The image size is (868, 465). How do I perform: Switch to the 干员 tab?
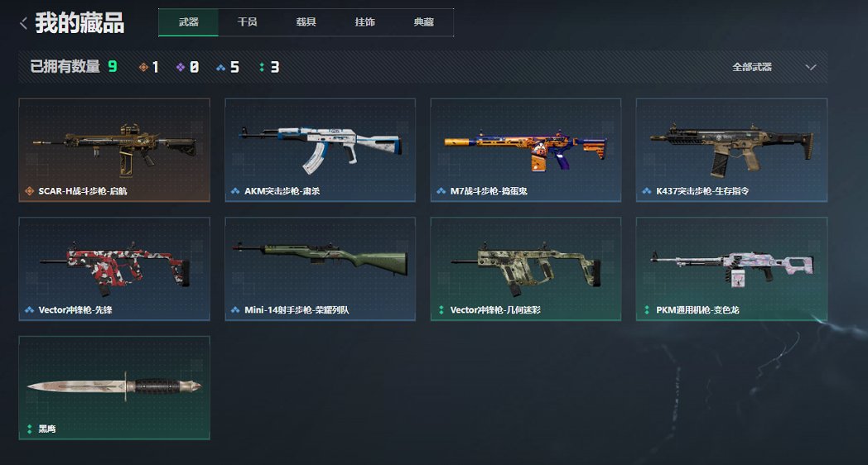(x=247, y=22)
